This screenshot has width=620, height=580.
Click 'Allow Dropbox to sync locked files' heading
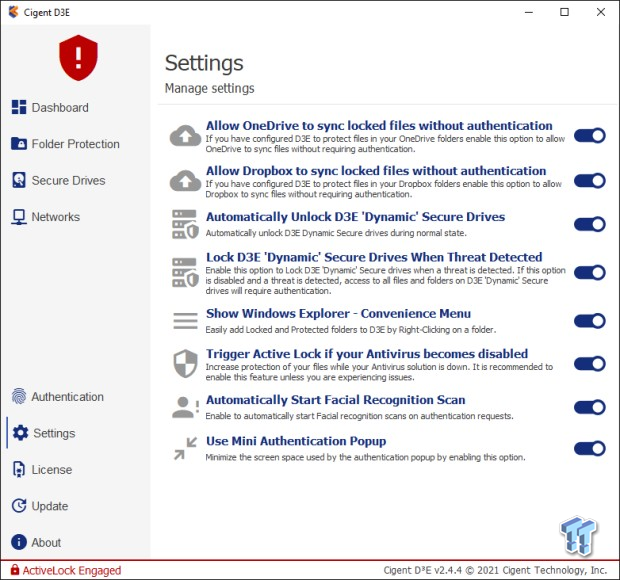pyautogui.click(x=376, y=170)
